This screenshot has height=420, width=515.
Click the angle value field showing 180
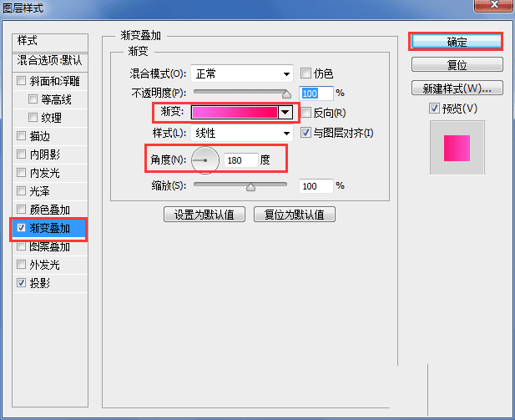coord(241,160)
